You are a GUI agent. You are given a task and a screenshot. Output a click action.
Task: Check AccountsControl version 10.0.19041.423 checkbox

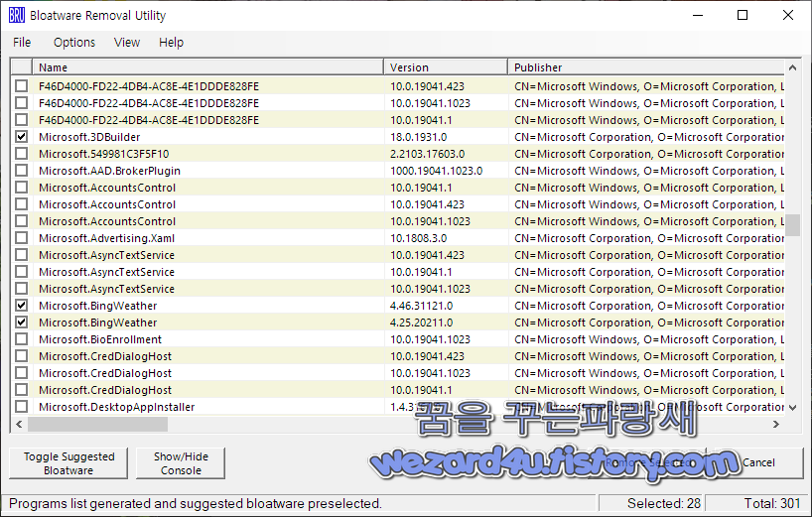(21, 204)
